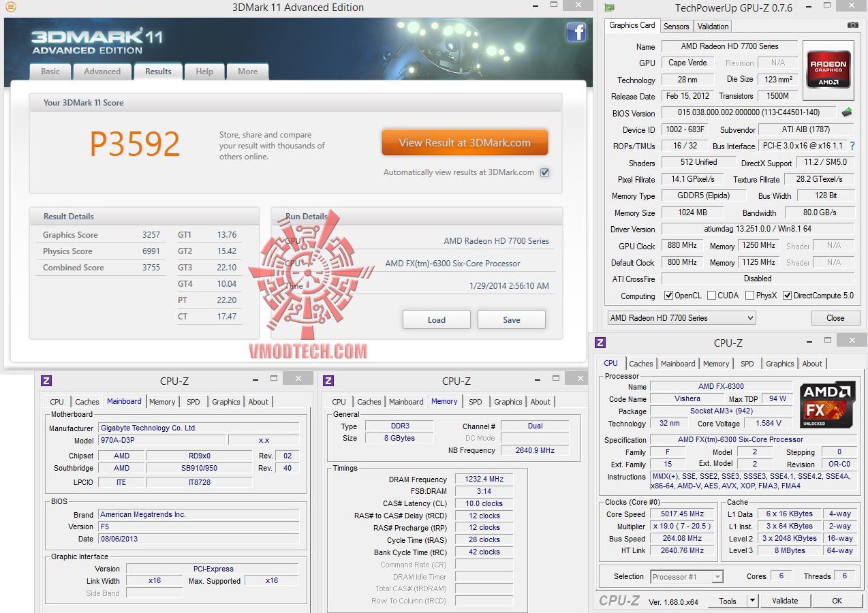Click the GPU-Z Name field AMD Radeon HD 7700

tap(730, 46)
